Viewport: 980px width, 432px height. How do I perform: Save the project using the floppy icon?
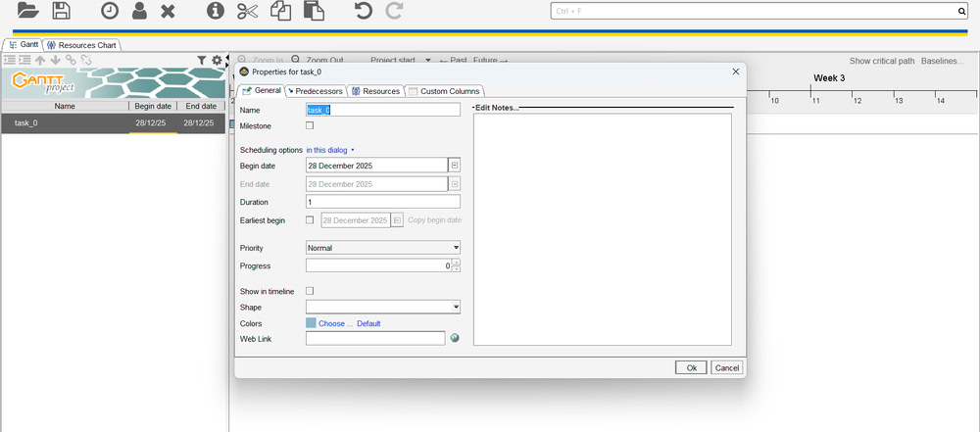coord(61,10)
